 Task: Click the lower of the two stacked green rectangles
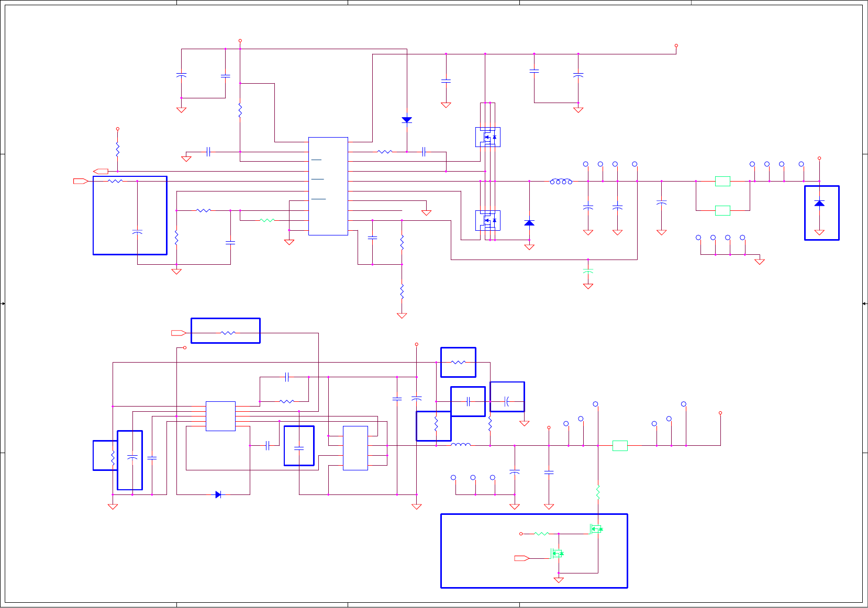pyautogui.click(x=722, y=210)
